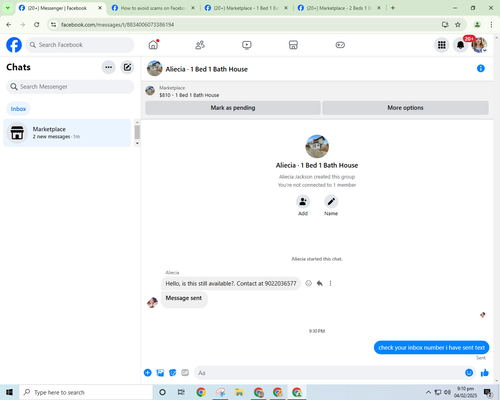Select the 'Message sent' bubble

pos(184,298)
